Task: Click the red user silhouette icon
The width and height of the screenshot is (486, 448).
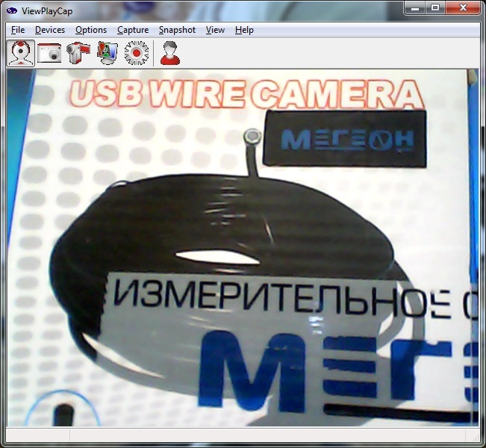Action: point(170,53)
